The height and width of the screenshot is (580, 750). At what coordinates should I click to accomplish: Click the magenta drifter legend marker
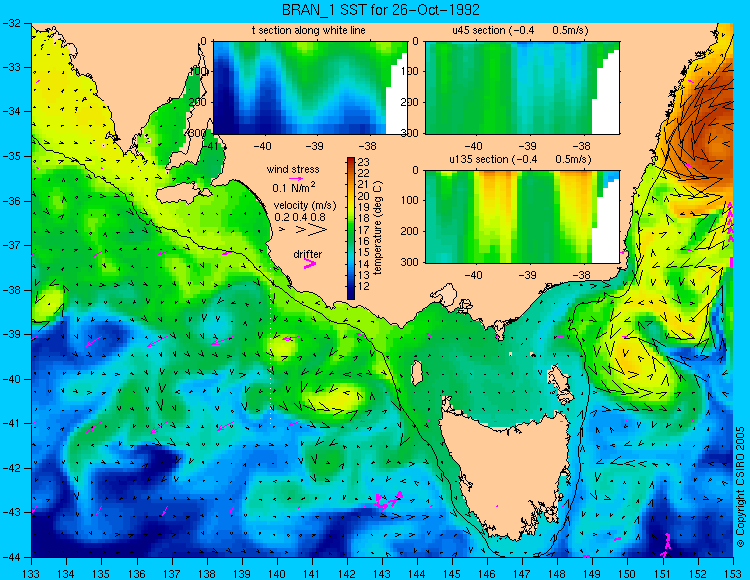pyautogui.click(x=310, y=264)
